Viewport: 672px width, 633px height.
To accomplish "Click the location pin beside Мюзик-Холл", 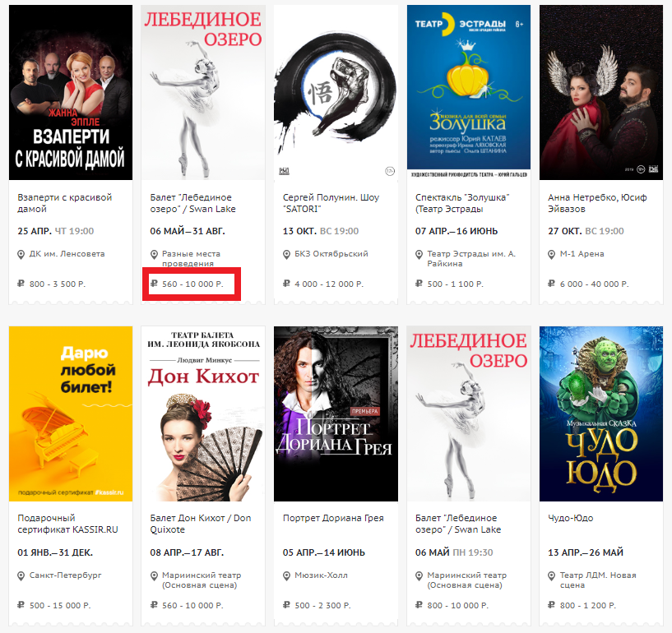I will pyautogui.click(x=286, y=576).
